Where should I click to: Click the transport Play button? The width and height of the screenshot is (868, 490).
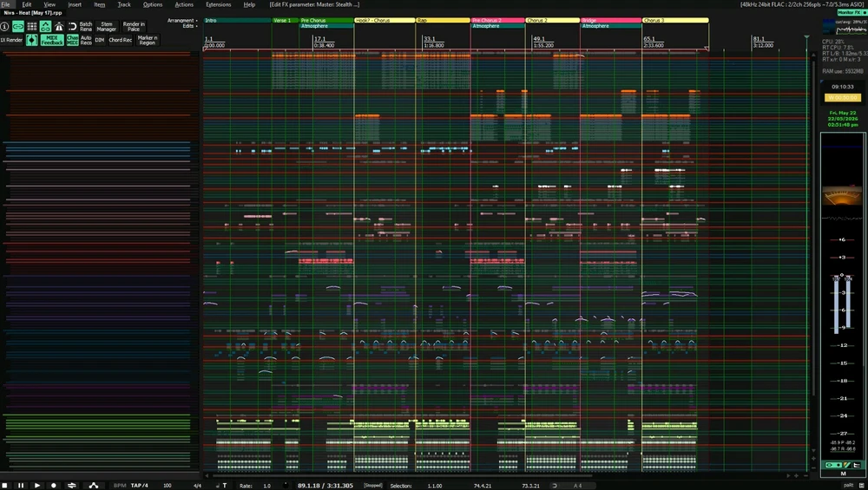37,486
